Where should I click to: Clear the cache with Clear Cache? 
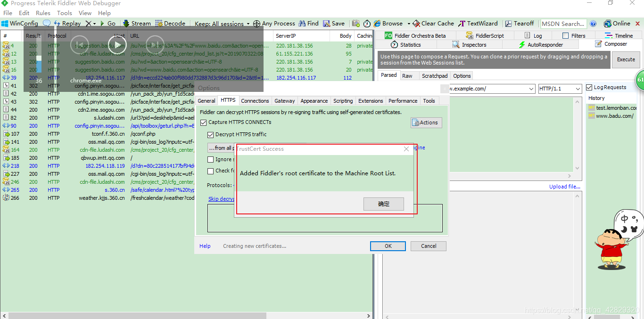click(433, 23)
